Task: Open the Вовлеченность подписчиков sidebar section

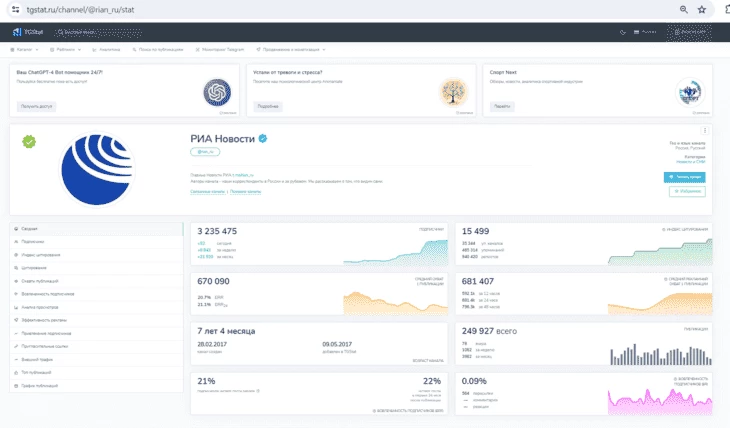Action: 96,294
